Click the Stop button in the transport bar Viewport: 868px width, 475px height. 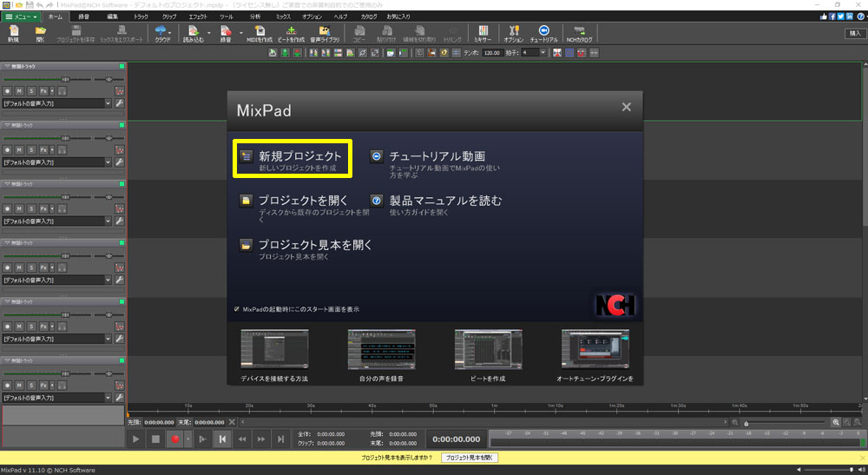(x=155, y=439)
